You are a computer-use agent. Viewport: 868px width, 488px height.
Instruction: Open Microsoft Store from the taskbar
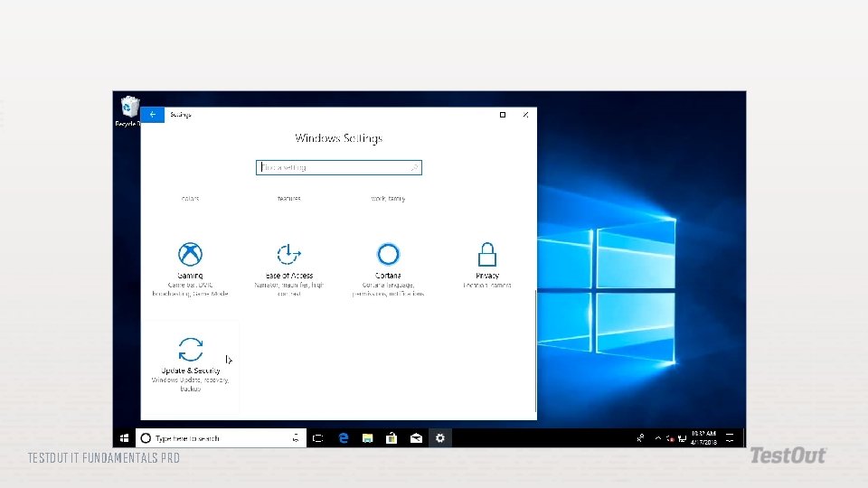click(392, 438)
